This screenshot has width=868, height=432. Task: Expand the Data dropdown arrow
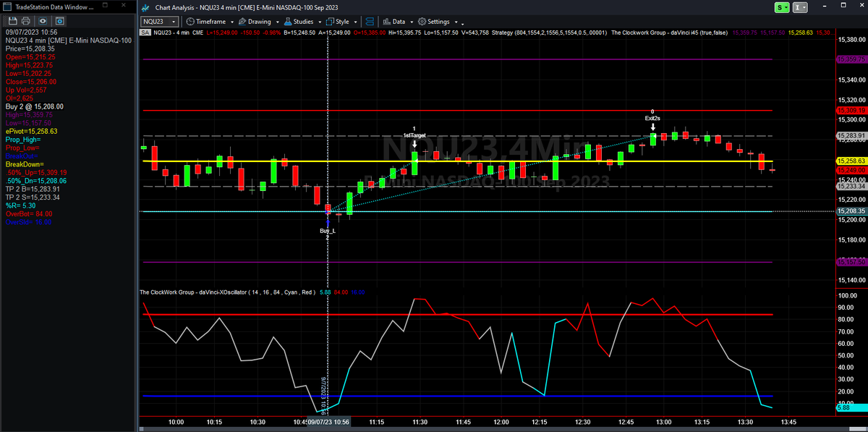coord(411,22)
